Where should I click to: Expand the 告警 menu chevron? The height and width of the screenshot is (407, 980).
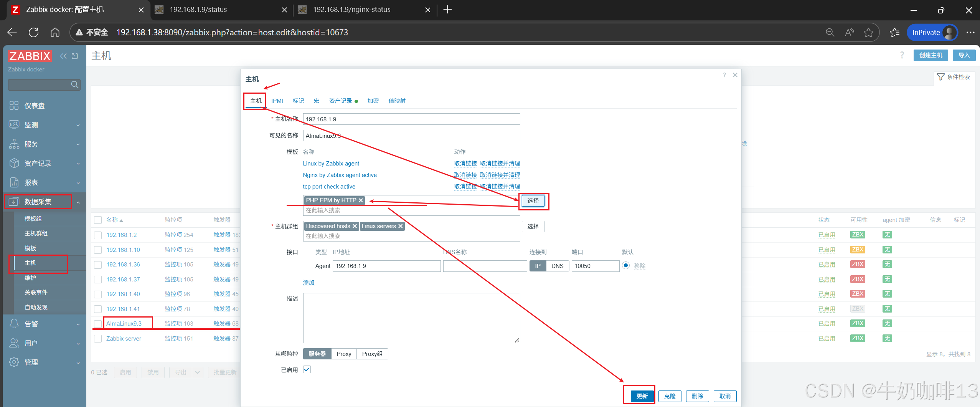click(x=78, y=324)
